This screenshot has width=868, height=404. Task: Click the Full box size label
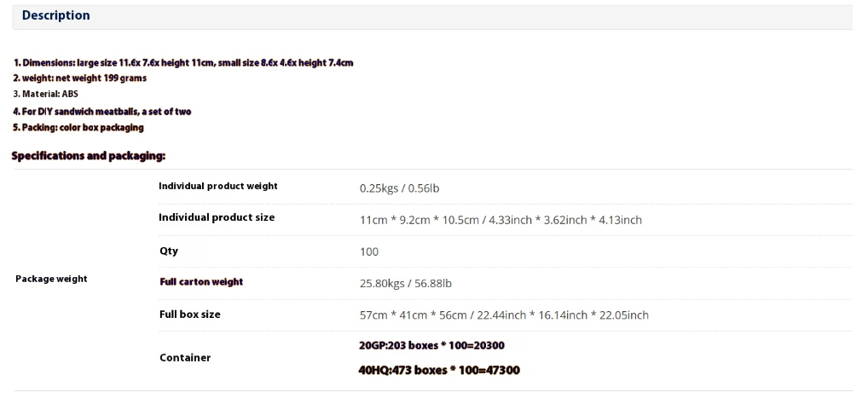click(x=190, y=315)
